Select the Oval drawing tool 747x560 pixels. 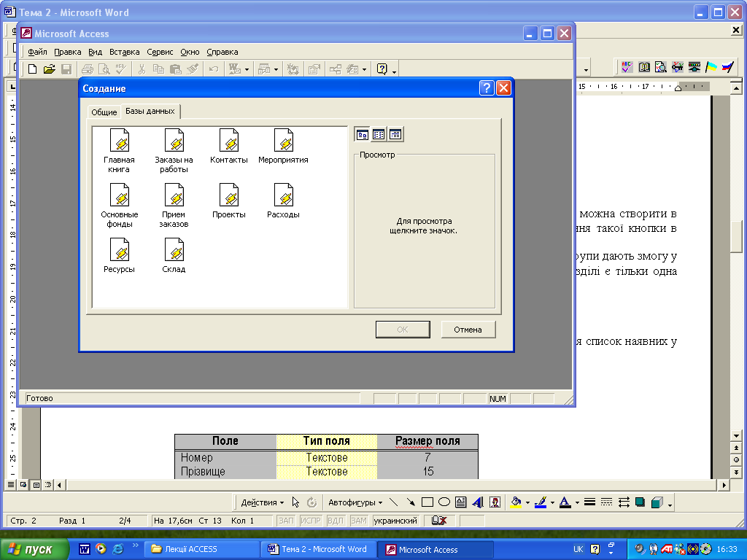click(x=444, y=502)
